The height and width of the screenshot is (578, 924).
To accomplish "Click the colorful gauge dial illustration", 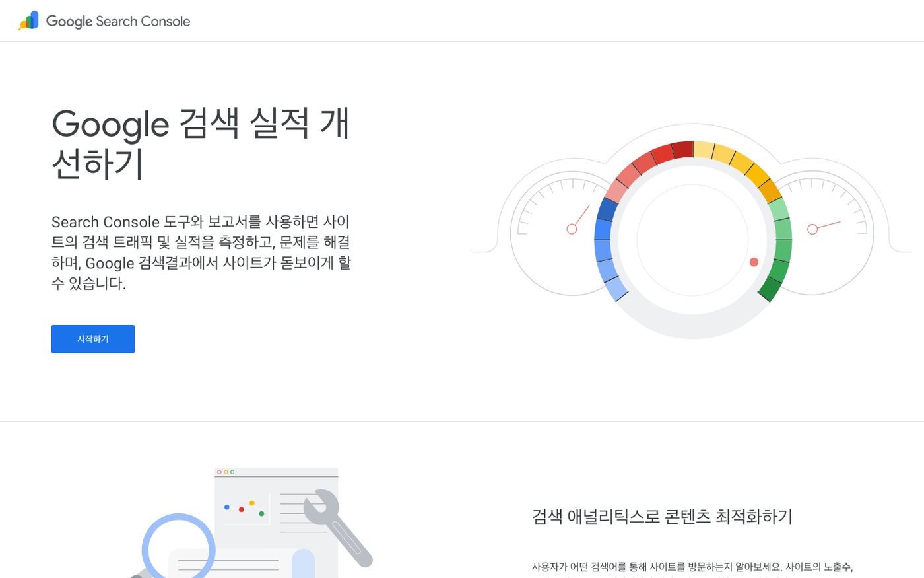I will [x=692, y=231].
